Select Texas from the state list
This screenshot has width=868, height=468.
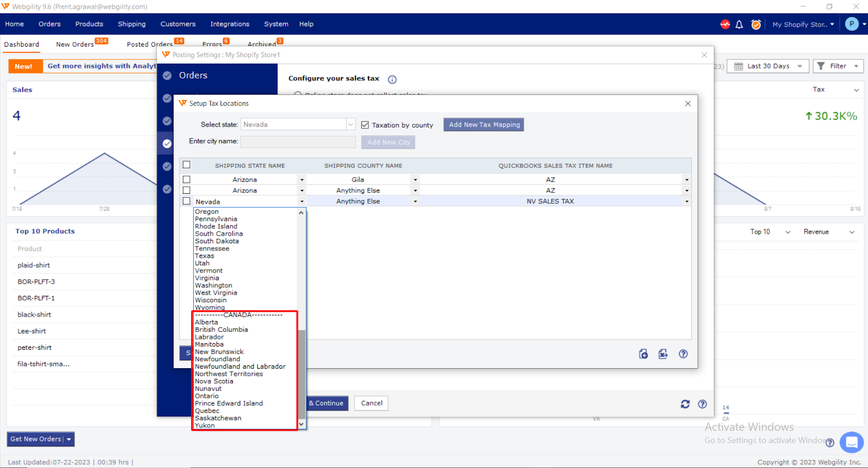point(205,256)
